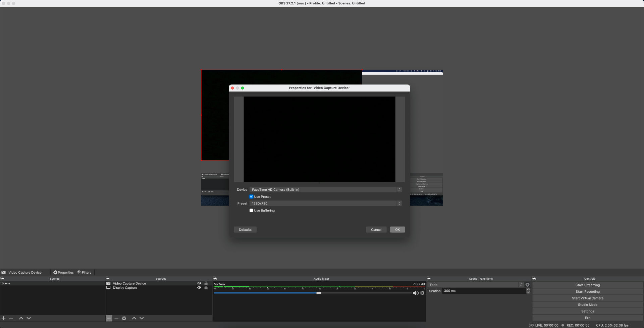644x328 pixels.
Task: Click Cancel in the Properties dialog
Action: point(376,230)
